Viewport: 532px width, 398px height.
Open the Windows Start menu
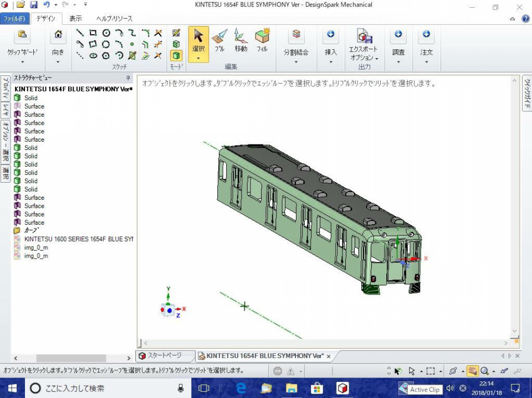click(x=12, y=388)
